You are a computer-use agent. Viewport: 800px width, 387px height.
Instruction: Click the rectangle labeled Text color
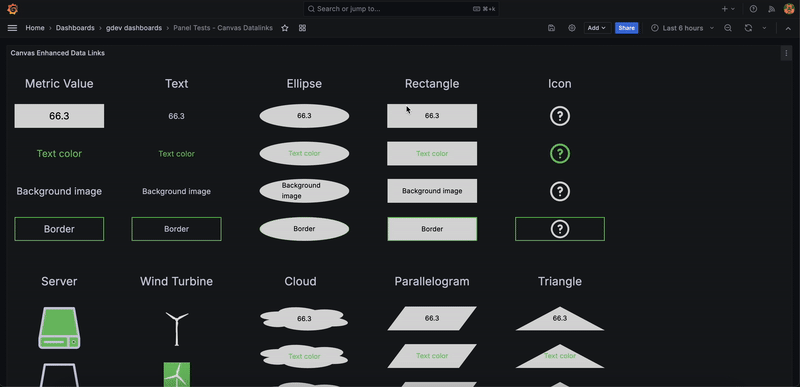tap(432, 153)
